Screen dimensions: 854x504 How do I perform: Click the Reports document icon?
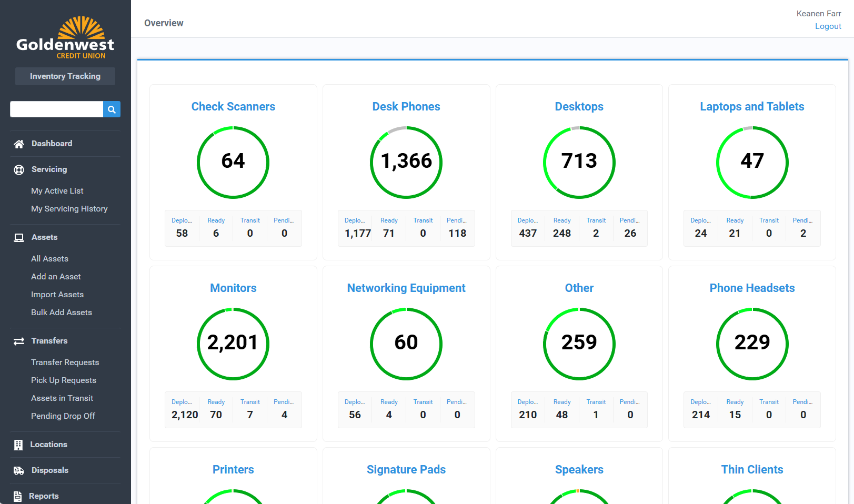pyautogui.click(x=19, y=496)
